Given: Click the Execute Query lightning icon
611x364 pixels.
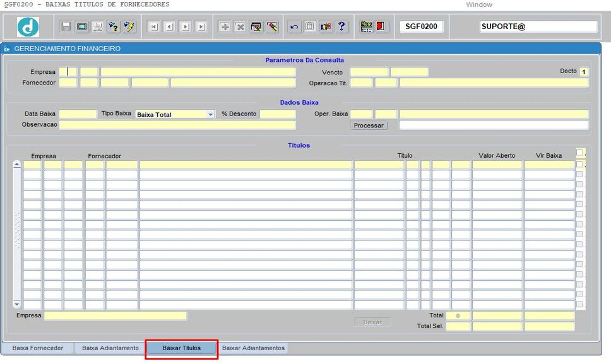Looking at the screenshot, I should 129,26.
